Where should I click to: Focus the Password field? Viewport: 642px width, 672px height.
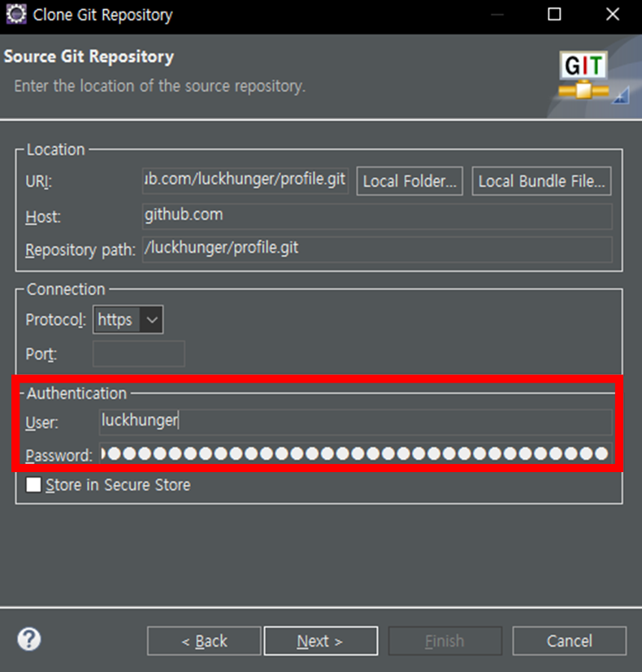[x=356, y=453]
